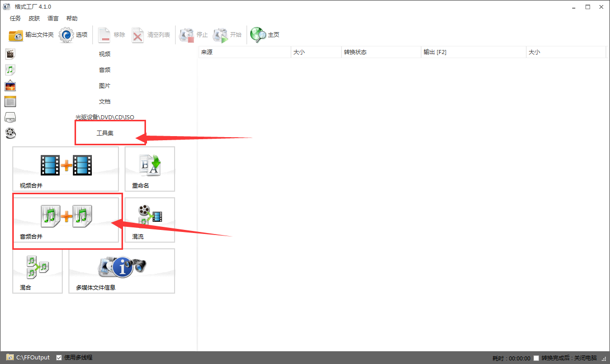Open the 混合 audio mix tool
The height and width of the screenshot is (364, 610).
pos(38,271)
